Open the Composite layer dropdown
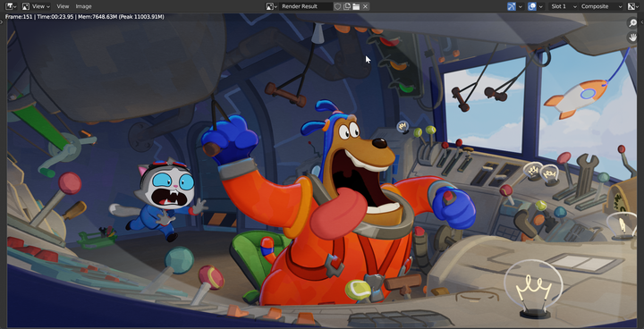644x329 pixels. pyautogui.click(x=601, y=6)
